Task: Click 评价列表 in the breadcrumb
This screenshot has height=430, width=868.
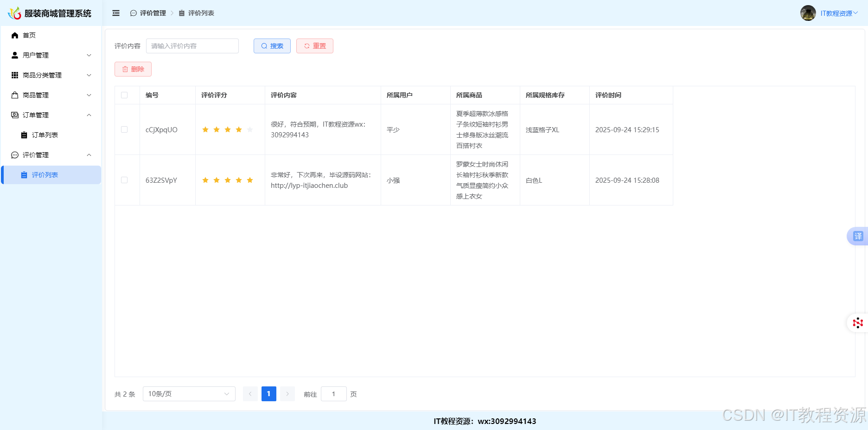Action: [201, 13]
